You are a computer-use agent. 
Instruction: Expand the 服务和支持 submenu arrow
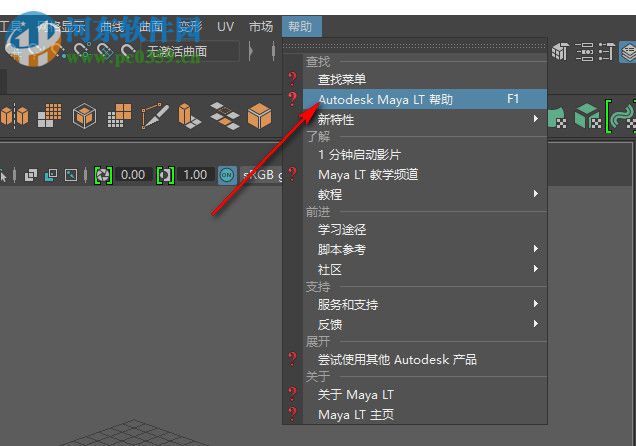coord(536,303)
